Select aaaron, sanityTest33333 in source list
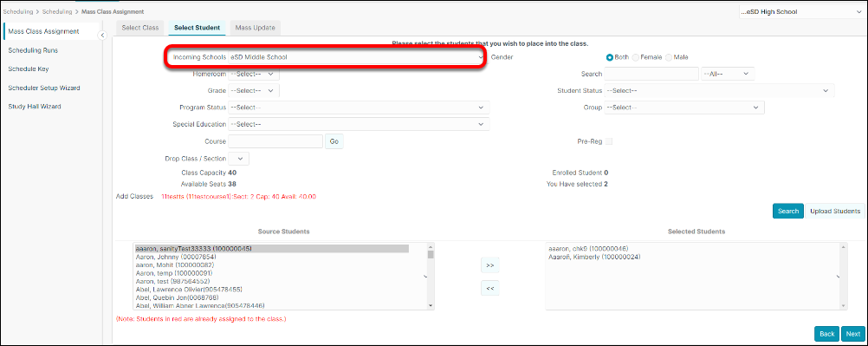868x346 pixels. coord(272,249)
